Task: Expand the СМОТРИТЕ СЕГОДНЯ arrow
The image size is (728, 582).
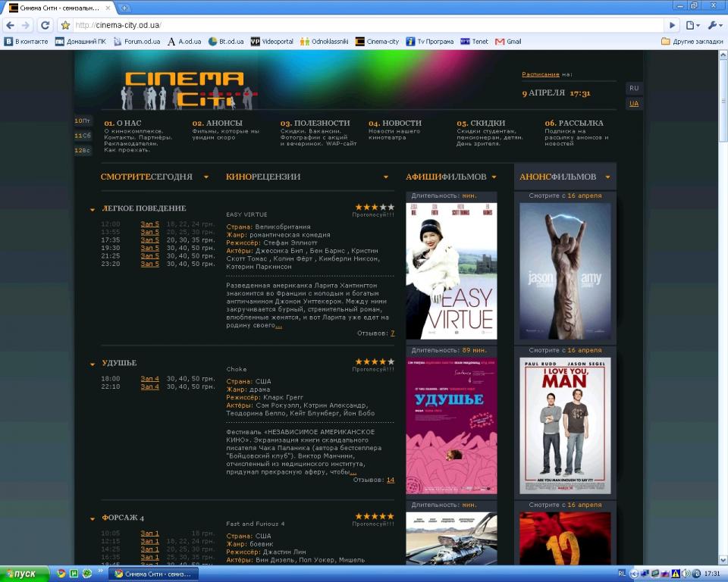Action: tap(206, 177)
